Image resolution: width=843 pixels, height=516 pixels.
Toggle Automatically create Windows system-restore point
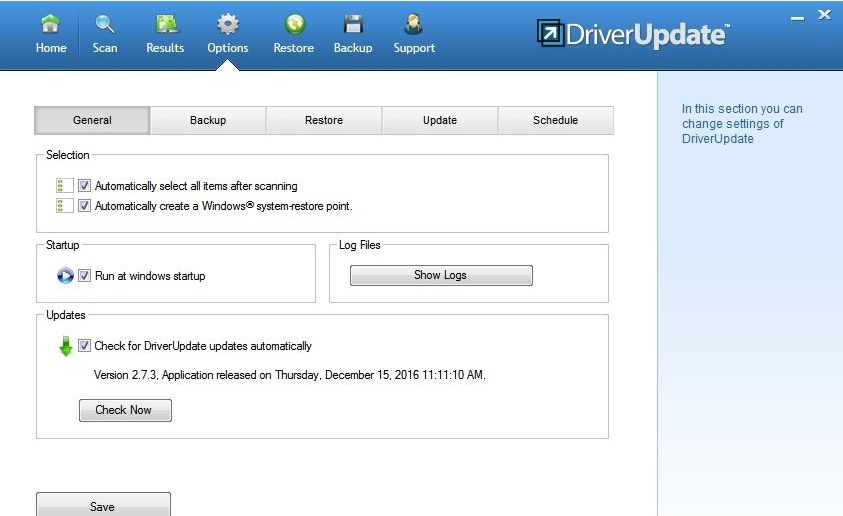[84, 205]
